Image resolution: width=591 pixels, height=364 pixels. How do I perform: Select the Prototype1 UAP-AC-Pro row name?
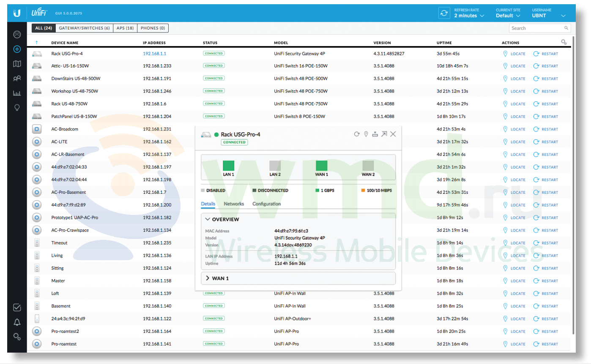(75, 217)
